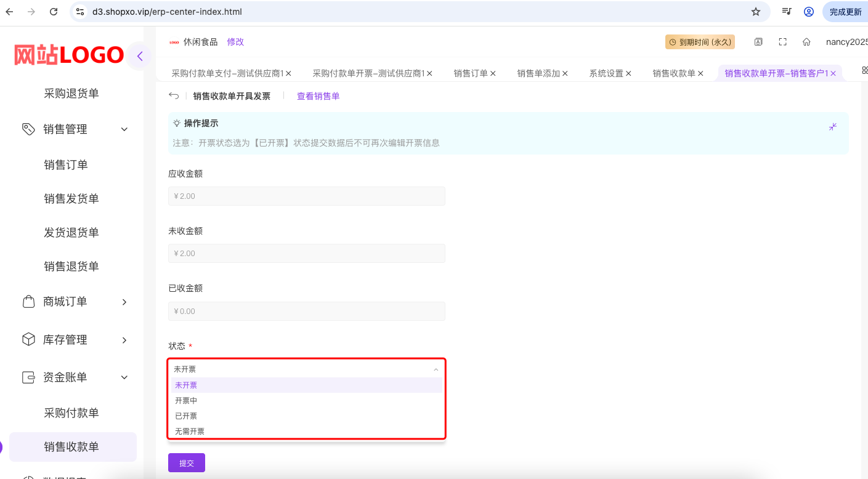Click the lock screen icon next to expiry badge
Image resolution: width=868 pixels, height=479 pixels.
(758, 42)
